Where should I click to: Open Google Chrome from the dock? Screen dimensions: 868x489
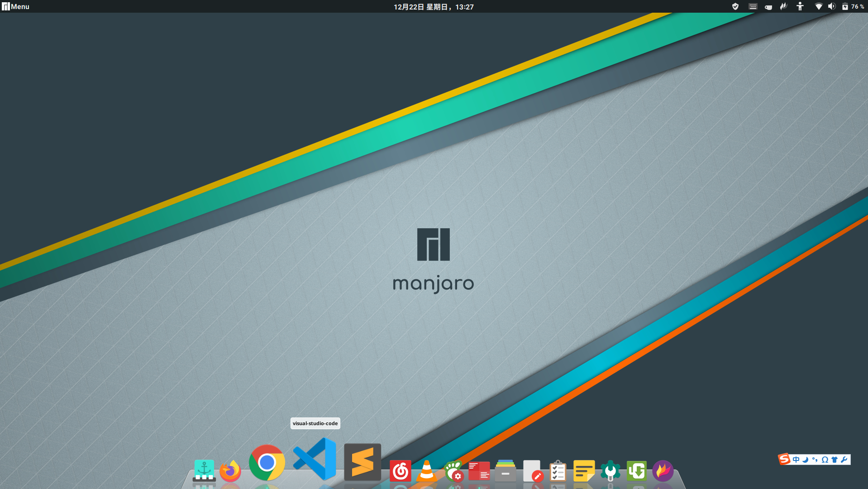267,462
